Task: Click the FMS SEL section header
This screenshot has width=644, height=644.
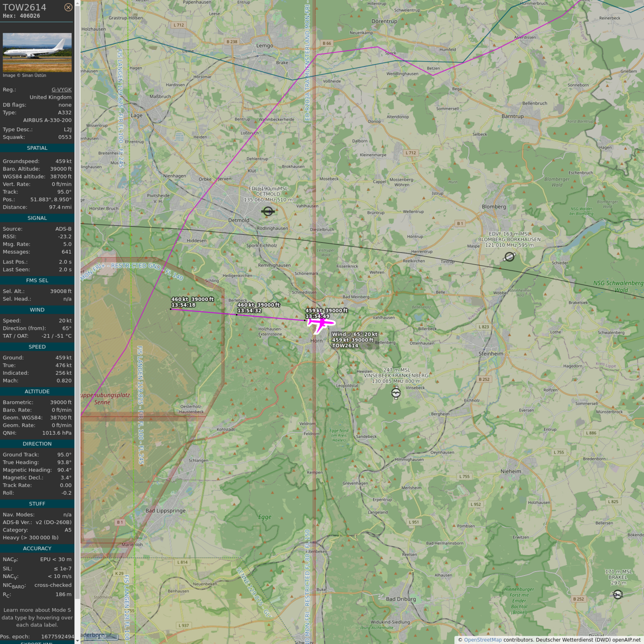Action: pos(37,280)
